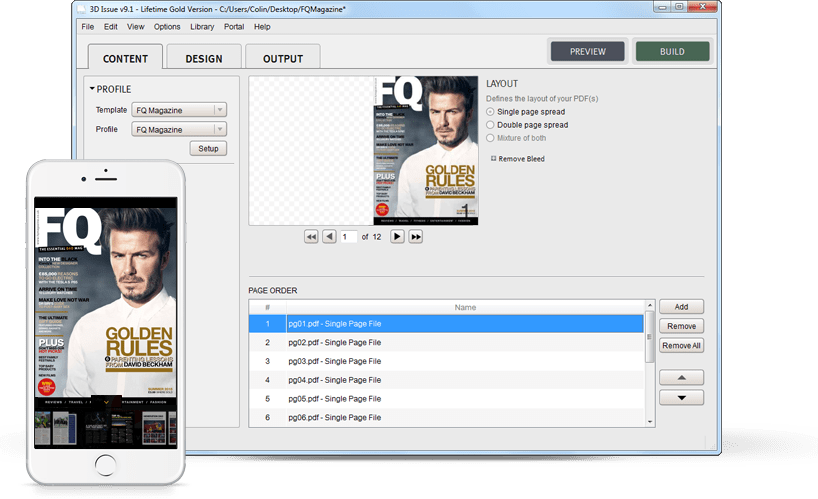Select Mixture of both layout option
Screen dimensions: 818x499
point(490,138)
